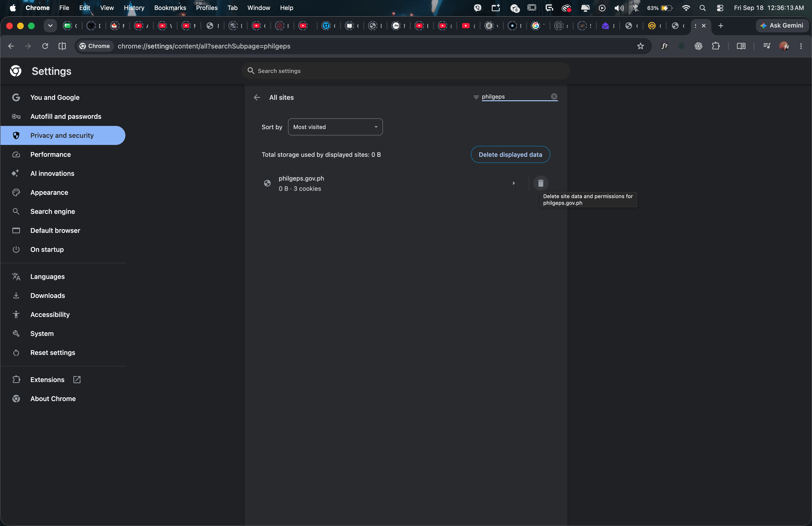Viewport: 812px width, 526px height.
Task: Open the Accessibility settings section
Action: [x=50, y=315]
